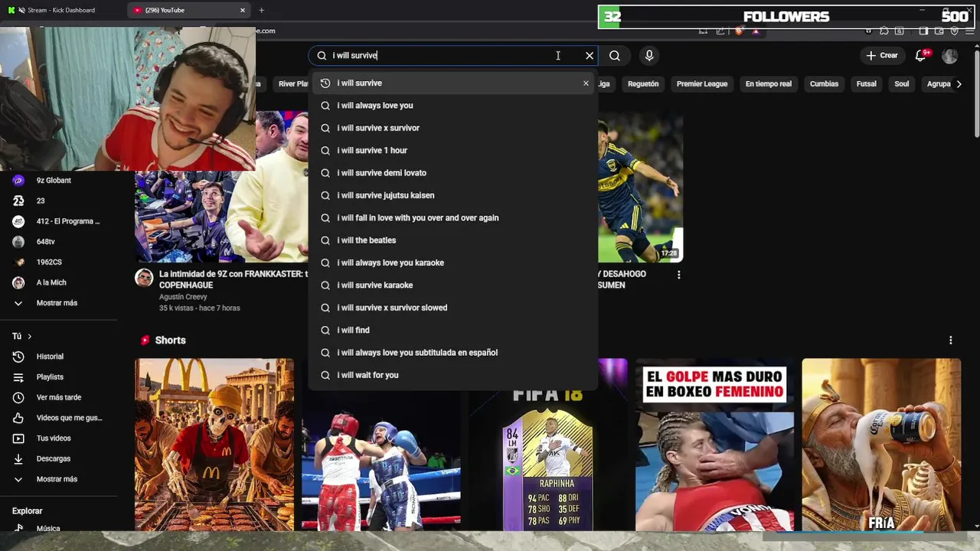Click magnifier icon beside 'i will find'

(325, 330)
